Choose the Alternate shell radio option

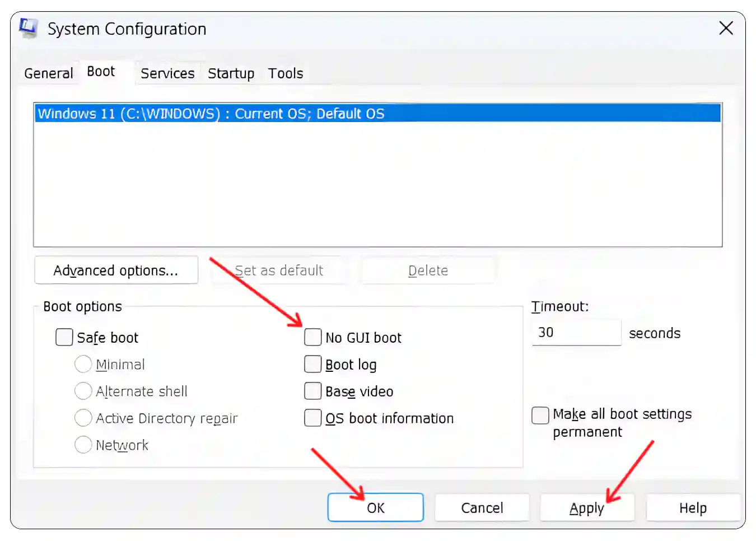pos(83,391)
